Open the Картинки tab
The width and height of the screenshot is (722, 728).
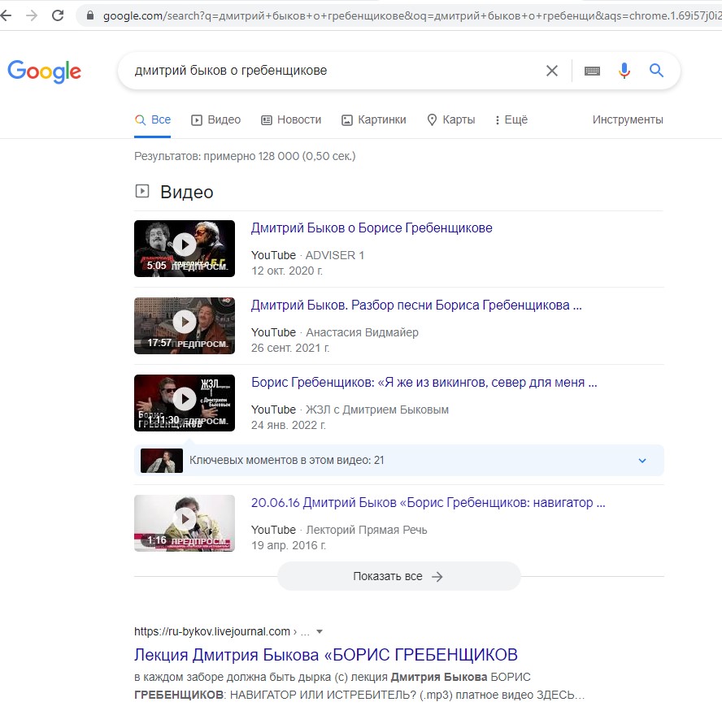(374, 119)
